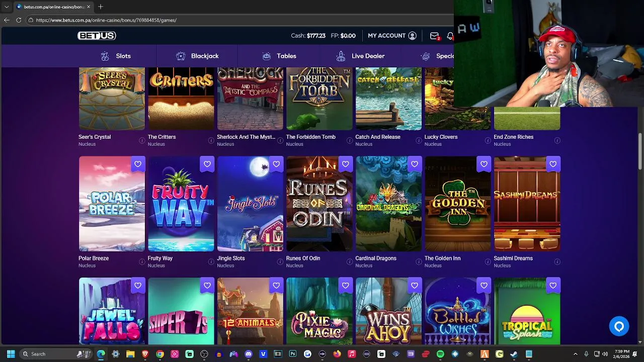Click the Catch And Release title link
The height and width of the screenshot is (362, 644).
(x=378, y=137)
